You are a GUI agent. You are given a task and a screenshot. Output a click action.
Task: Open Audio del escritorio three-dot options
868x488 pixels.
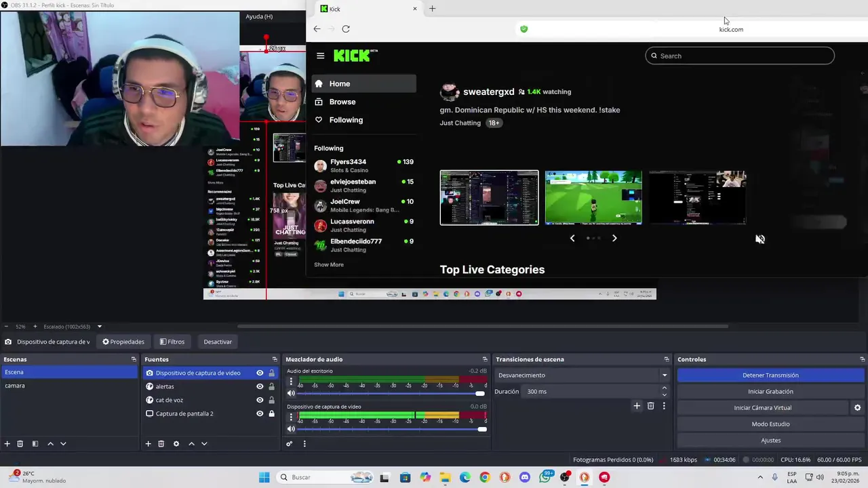(291, 382)
